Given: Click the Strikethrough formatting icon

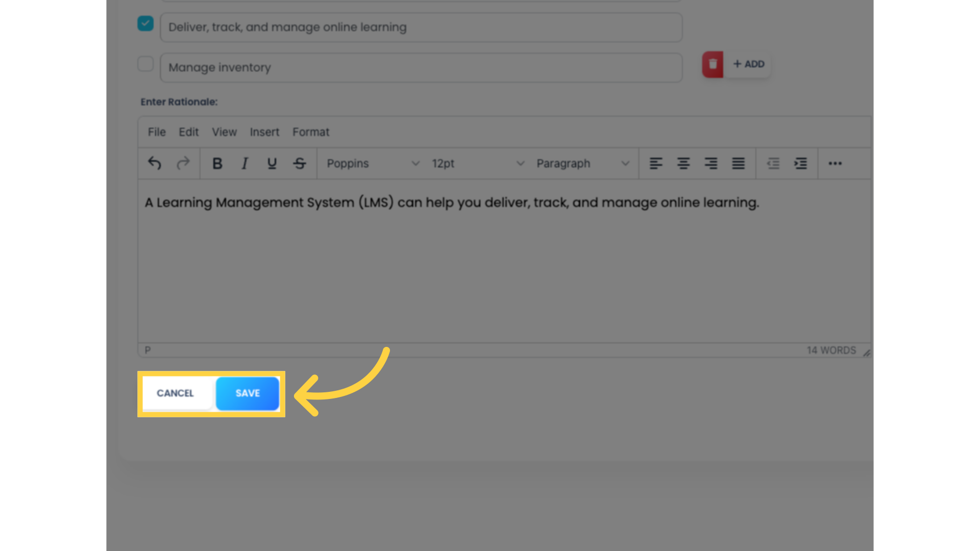Looking at the screenshot, I should click(300, 163).
